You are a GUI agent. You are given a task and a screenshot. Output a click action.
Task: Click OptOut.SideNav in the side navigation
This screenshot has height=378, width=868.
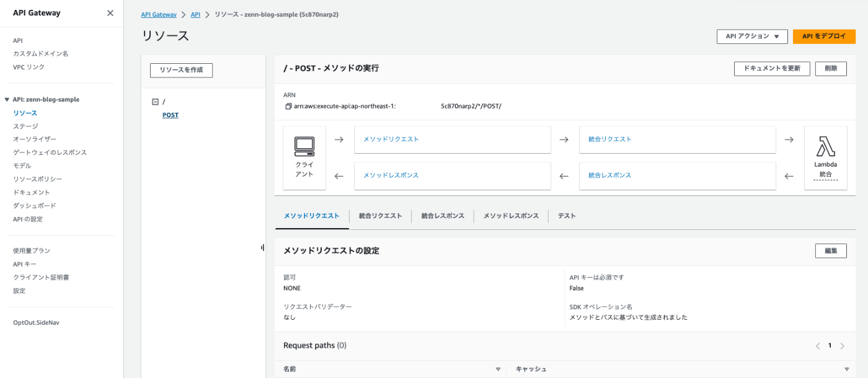[x=36, y=323]
